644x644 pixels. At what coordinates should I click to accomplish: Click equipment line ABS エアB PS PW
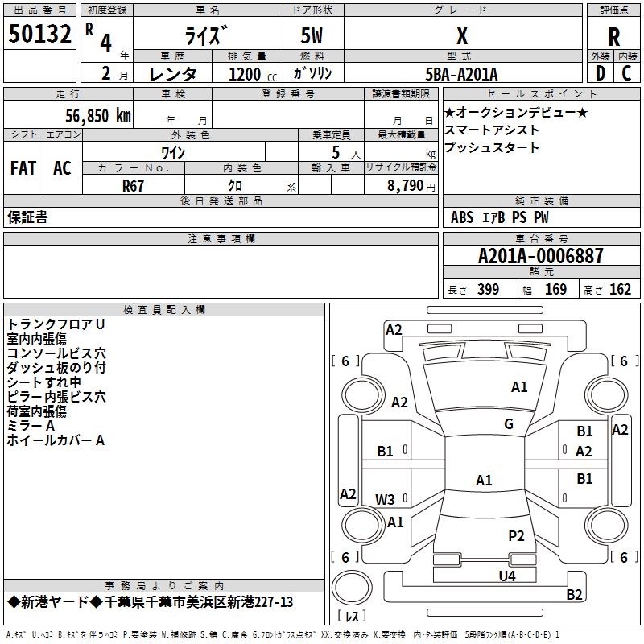pos(499,217)
